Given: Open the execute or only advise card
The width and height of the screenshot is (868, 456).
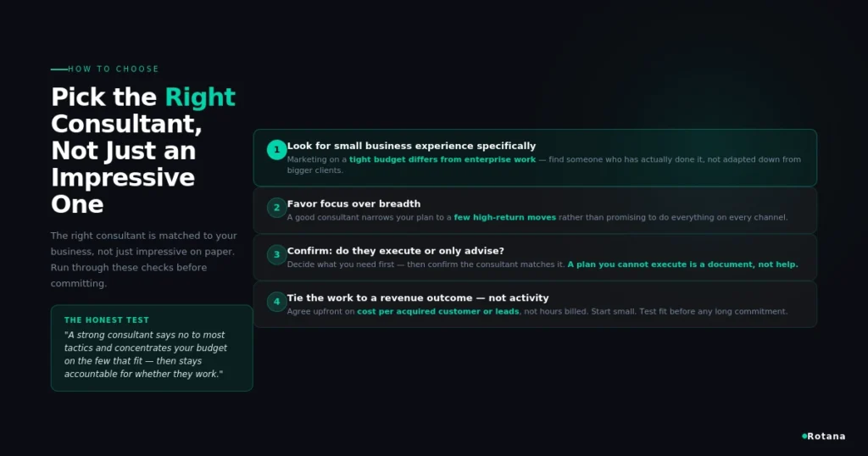Looking at the screenshot, I should 535,258.
